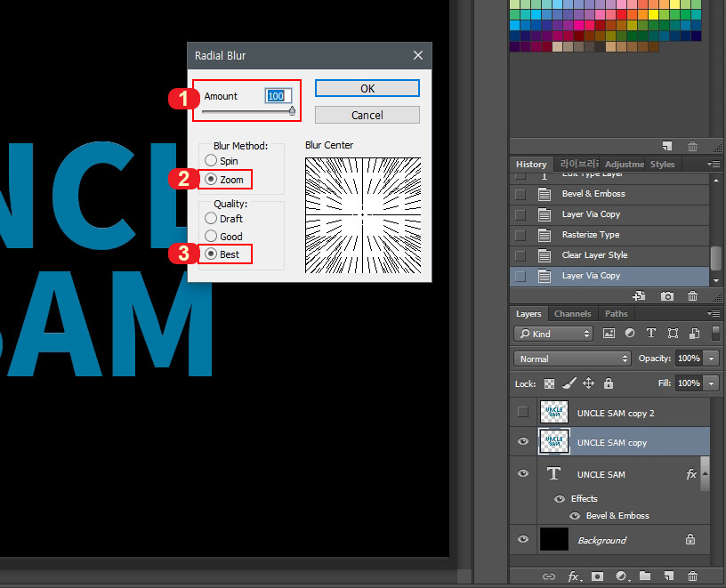Filter layers by type layers
Screen dimensions: 726x588
tap(651, 333)
